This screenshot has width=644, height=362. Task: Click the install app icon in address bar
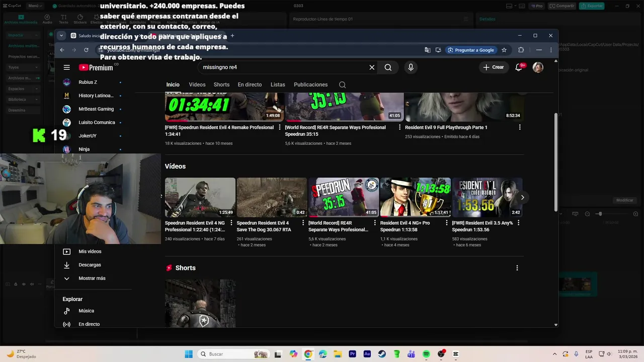(438, 50)
